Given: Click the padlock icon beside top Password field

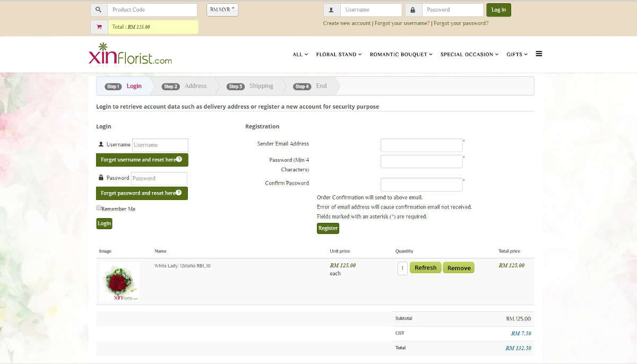Looking at the screenshot, I should 413,10.
